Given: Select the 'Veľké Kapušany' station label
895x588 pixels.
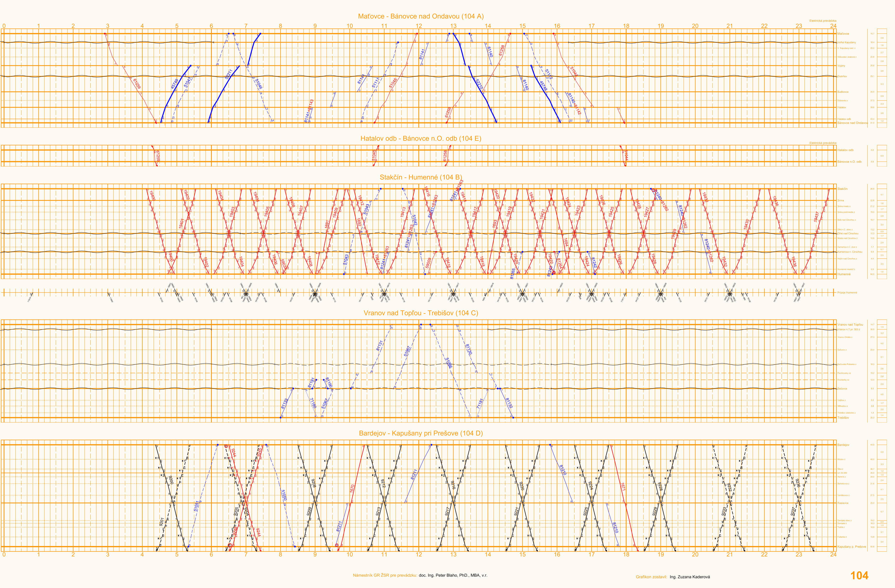Looking at the screenshot, I should click(846, 42).
